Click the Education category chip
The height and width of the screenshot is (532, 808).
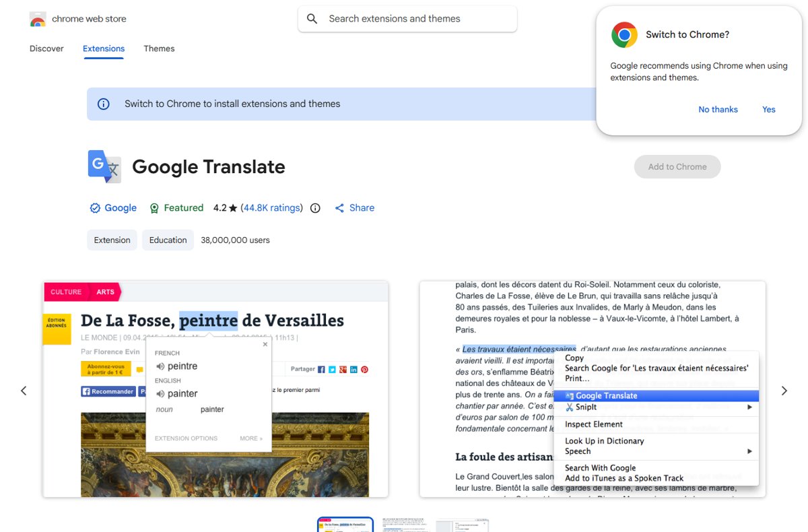tap(168, 240)
